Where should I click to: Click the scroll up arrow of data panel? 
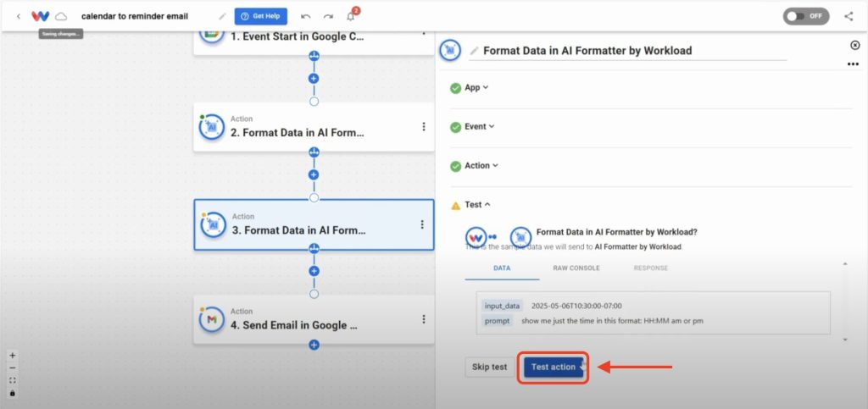845,264
